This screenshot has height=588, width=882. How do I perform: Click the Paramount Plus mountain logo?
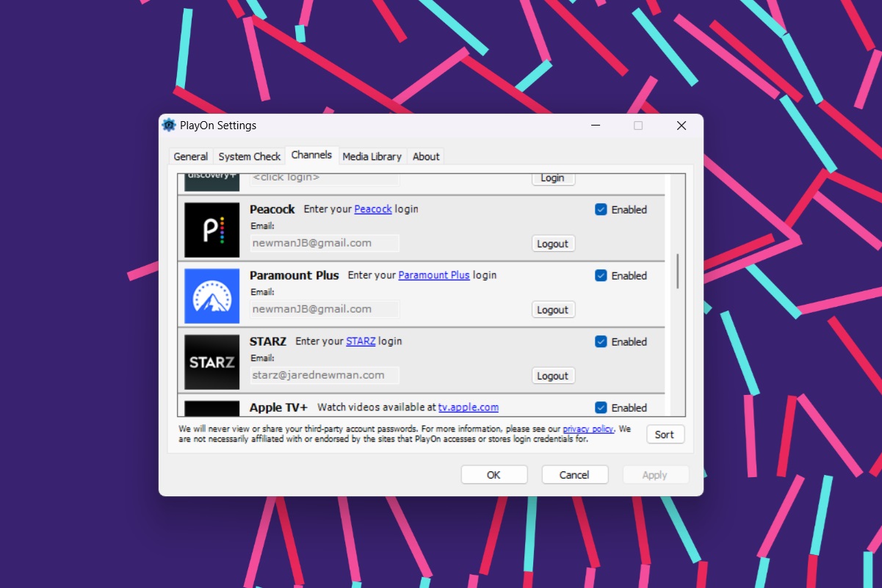[x=212, y=296]
